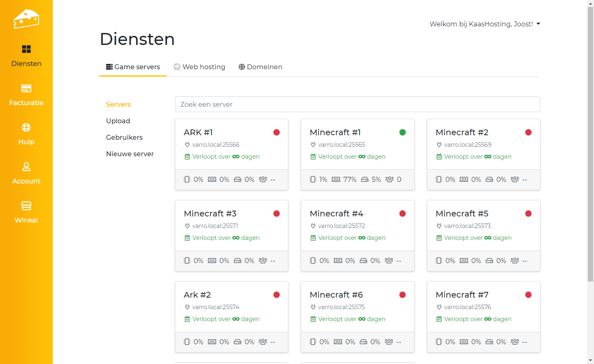Click the red offline status dot of Minecraft #2
Viewport: 594px width, 364px height.
(528, 132)
